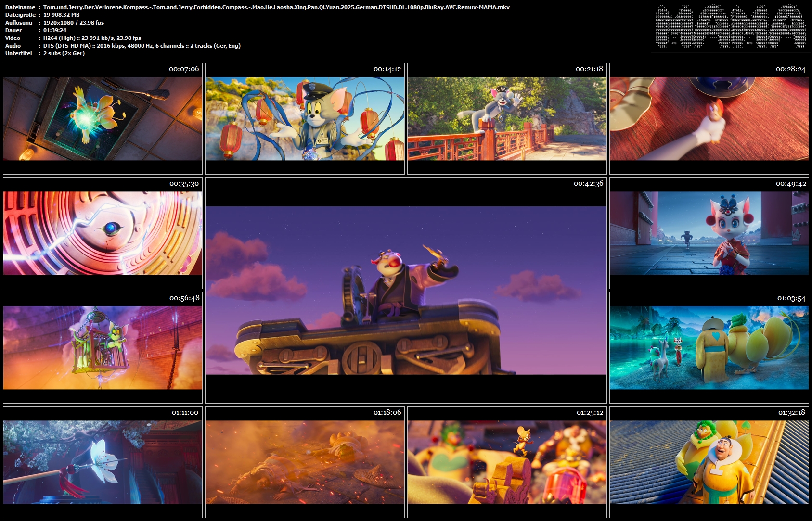
Task: Click the 01:32:18 timestamp label
Action: pos(792,413)
